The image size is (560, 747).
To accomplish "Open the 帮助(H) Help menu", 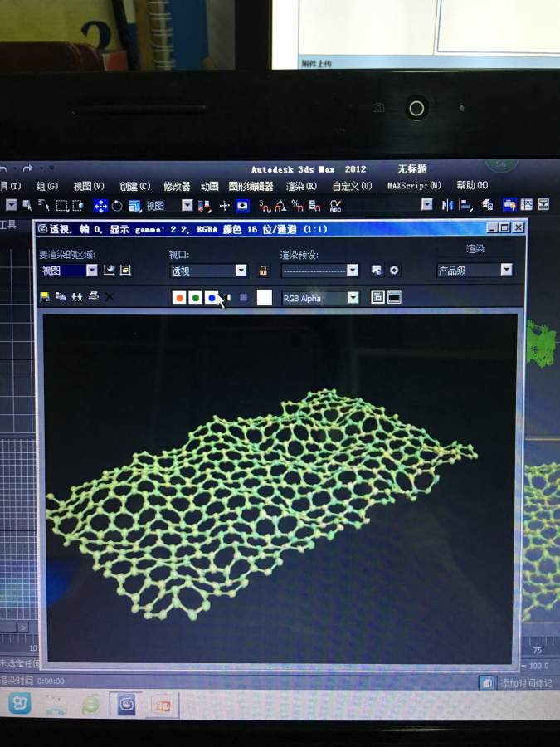I will coord(472,185).
